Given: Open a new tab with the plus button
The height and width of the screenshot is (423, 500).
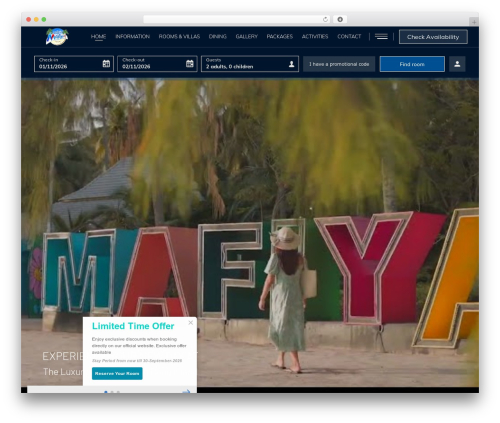Looking at the screenshot, I should coord(474,21).
